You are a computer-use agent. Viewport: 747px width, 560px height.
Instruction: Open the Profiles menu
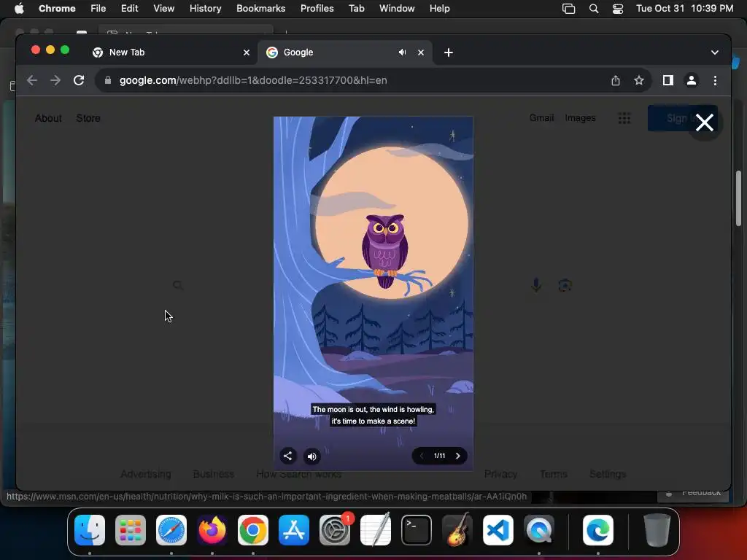point(317,9)
